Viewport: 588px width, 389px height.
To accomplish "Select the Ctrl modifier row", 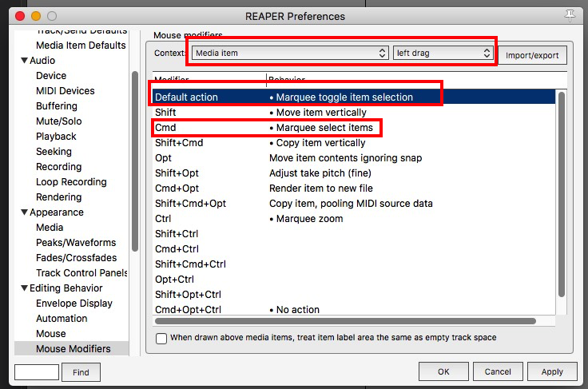I will [x=354, y=219].
